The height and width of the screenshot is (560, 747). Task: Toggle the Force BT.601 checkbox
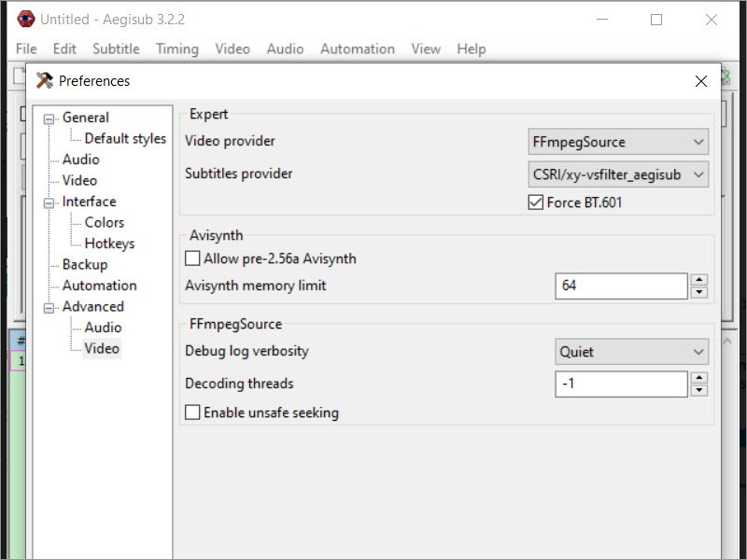click(535, 203)
